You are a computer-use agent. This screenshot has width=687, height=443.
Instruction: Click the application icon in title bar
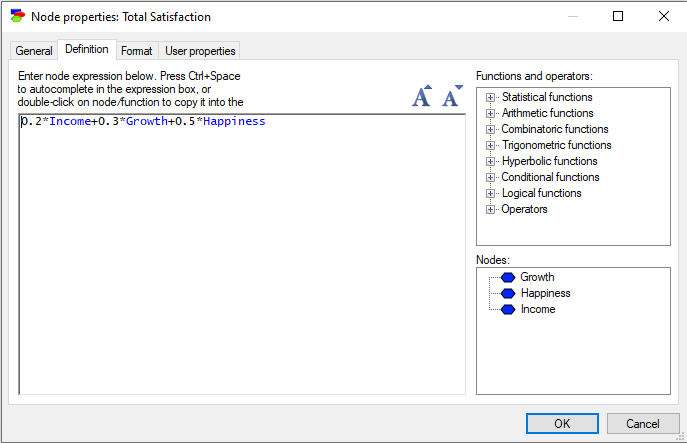[18, 16]
